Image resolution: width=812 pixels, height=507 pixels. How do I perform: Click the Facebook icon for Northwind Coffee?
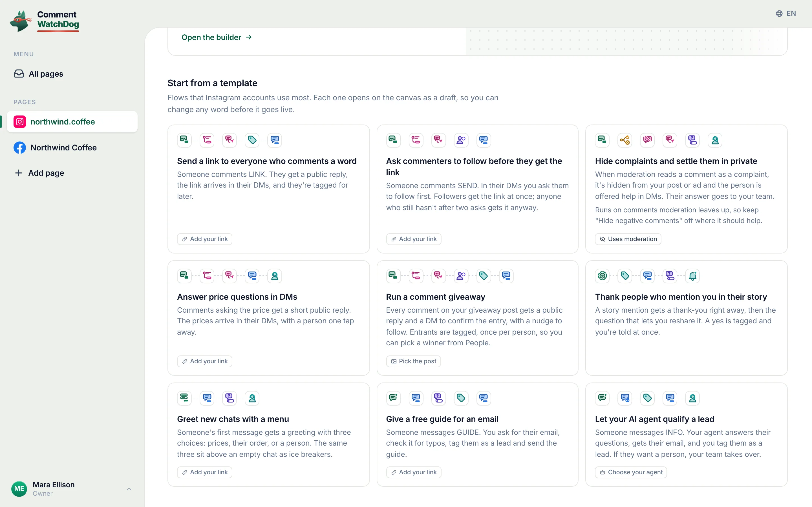[20, 148]
